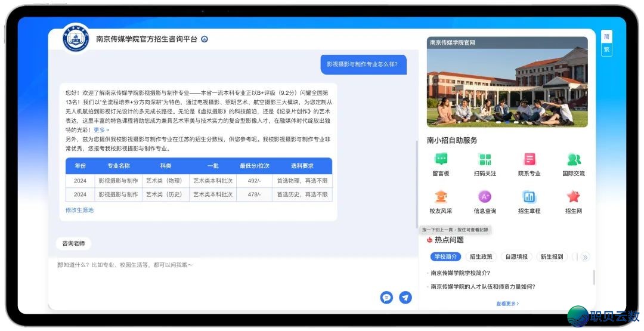Viewport: 644px width, 331px height.
Task: Click the user message 影视摄影与制作专业怎么样?
Action: [363, 64]
